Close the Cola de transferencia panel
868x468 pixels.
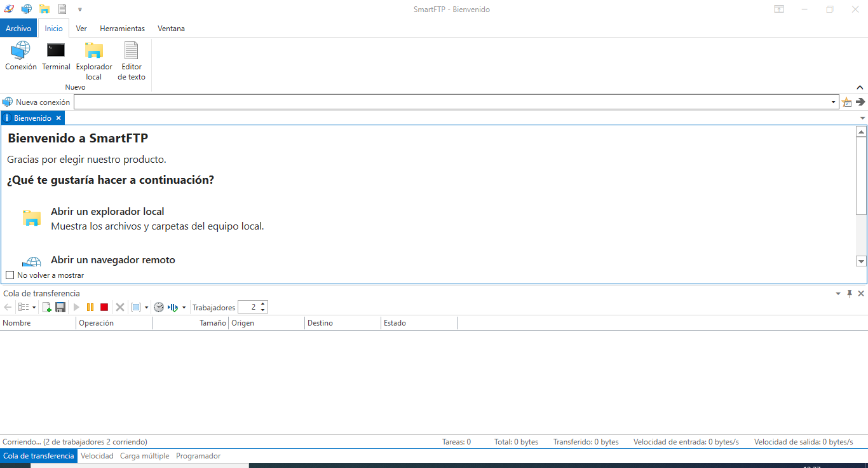pos(861,294)
